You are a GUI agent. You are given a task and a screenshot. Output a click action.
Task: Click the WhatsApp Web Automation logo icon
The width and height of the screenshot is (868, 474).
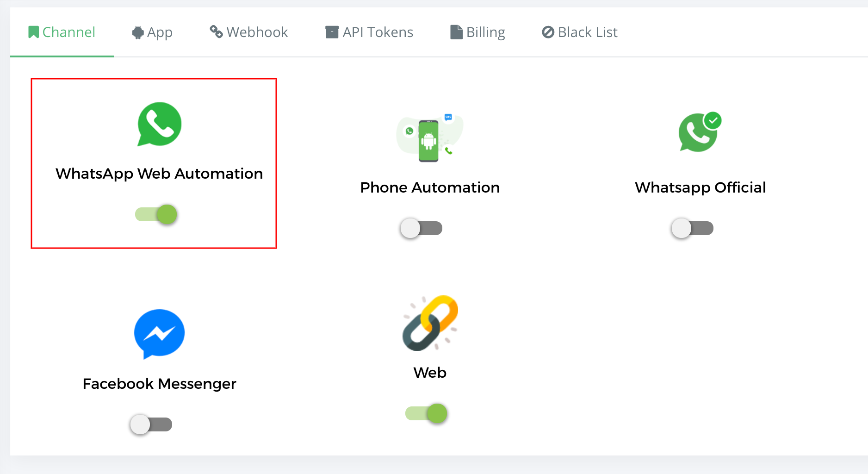(x=160, y=124)
